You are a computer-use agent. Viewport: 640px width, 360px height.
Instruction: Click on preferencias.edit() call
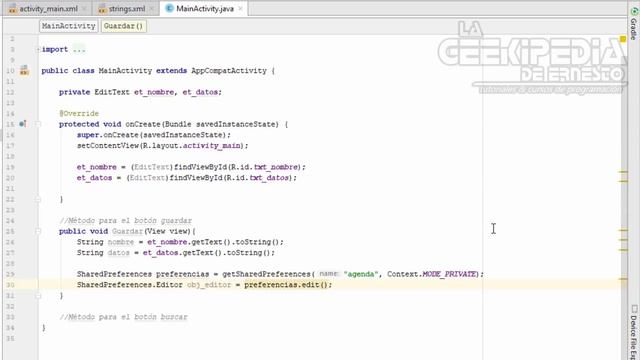(x=286, y=284)
